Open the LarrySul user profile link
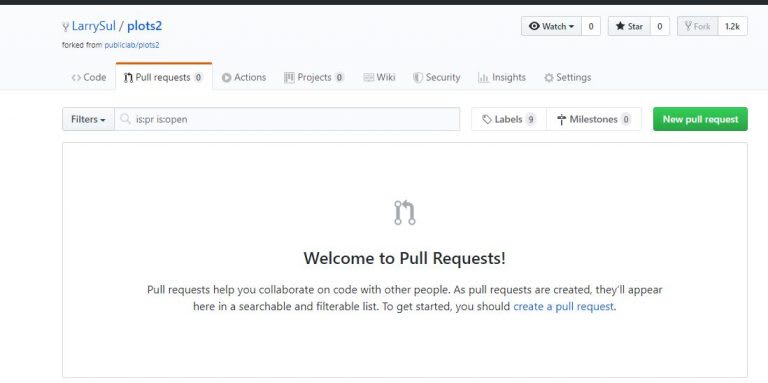This screenshot has width=768, height=383. point(94,26)
